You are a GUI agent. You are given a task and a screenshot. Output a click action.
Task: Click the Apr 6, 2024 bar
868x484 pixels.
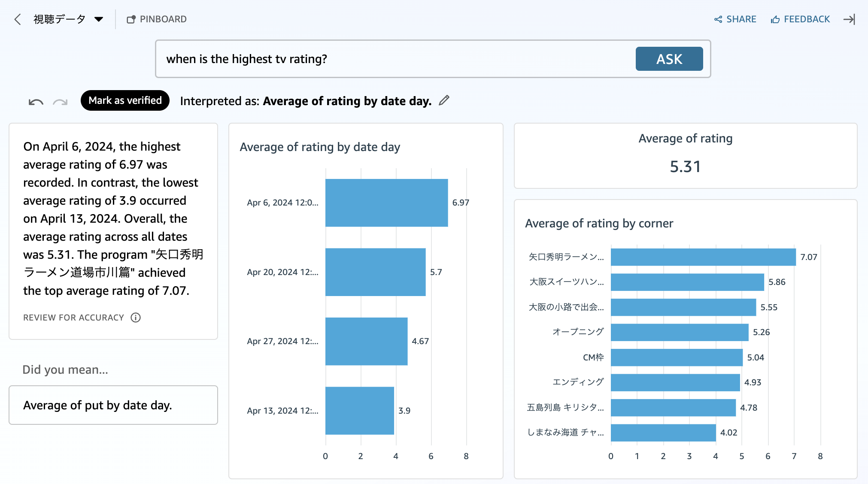pos(386,203)
